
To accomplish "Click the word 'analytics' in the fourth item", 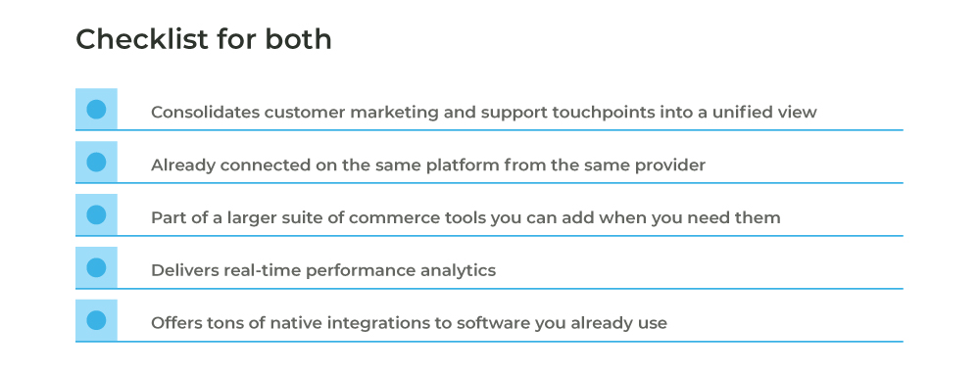I will (x=458, y=271).
